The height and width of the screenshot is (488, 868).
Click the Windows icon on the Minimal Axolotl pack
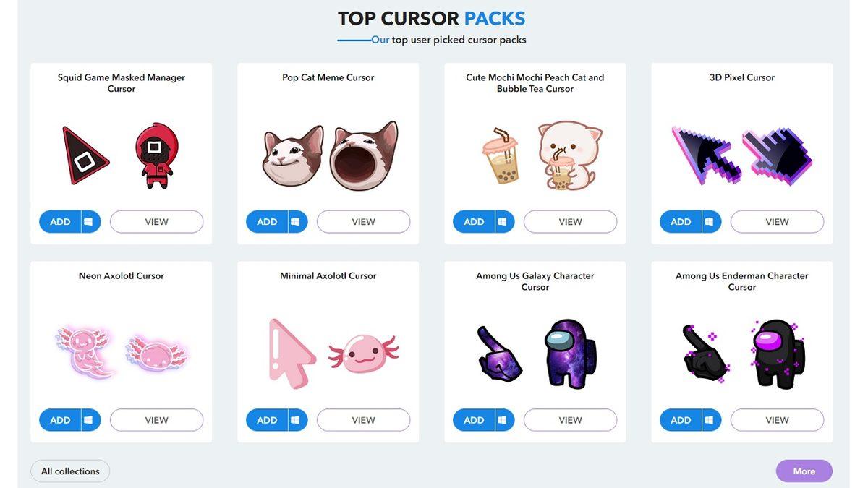[295, 420]
